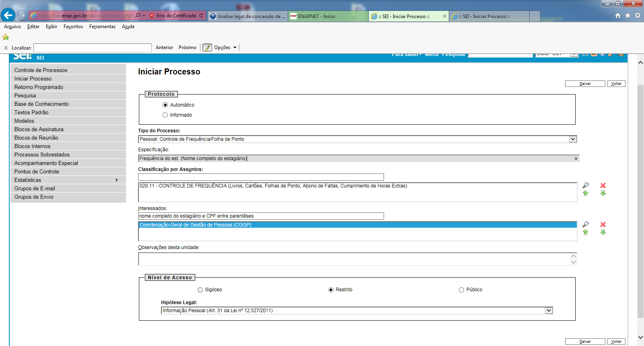Close the active SEI - Iniciar Processo tab
644x346 pixels.
(x=444, y=16)
